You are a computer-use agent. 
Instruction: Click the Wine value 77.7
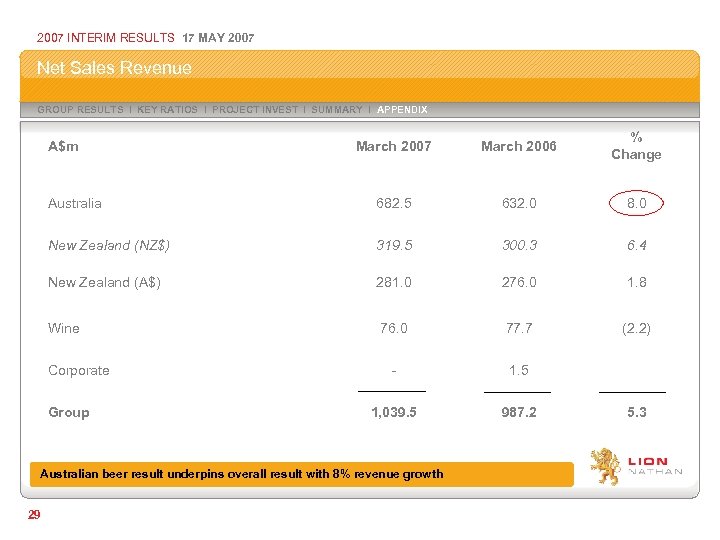519,328
